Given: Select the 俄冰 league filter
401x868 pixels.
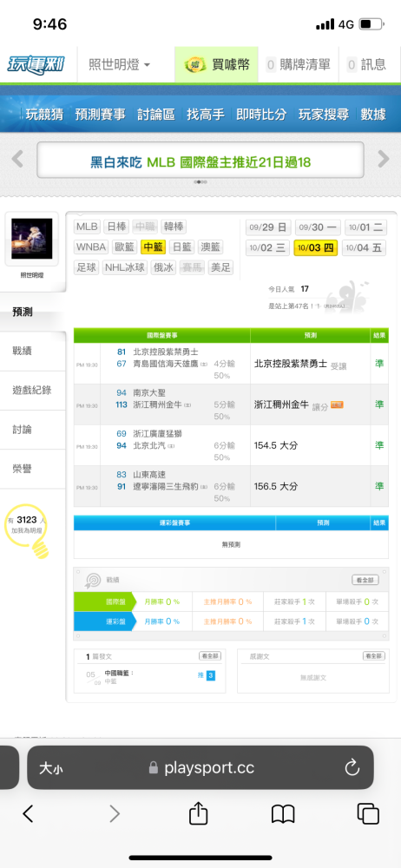Looking at the screenshot, I should click(x=163, y=268).
